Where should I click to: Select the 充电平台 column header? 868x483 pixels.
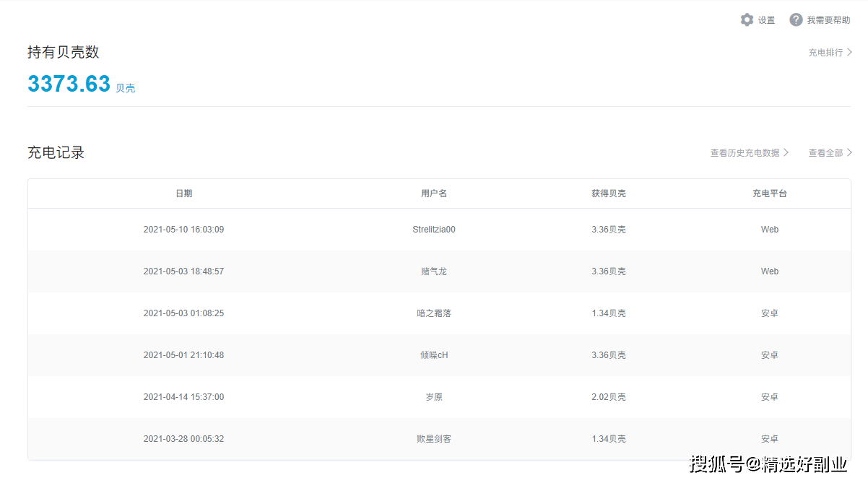coord(770,193)
